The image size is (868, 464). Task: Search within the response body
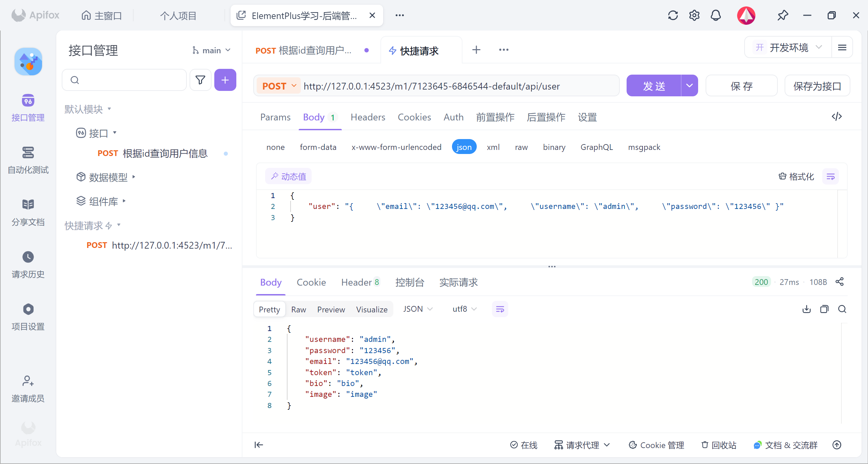pos(842,309)
